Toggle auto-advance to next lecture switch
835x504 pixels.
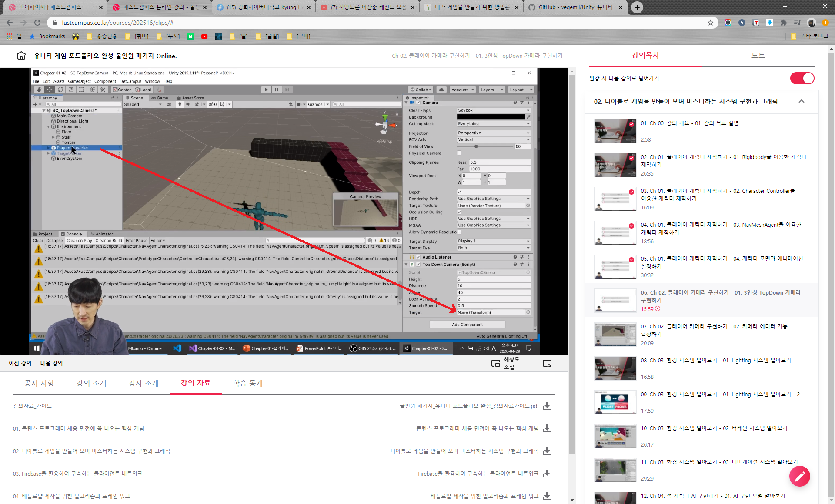point(802,78)
